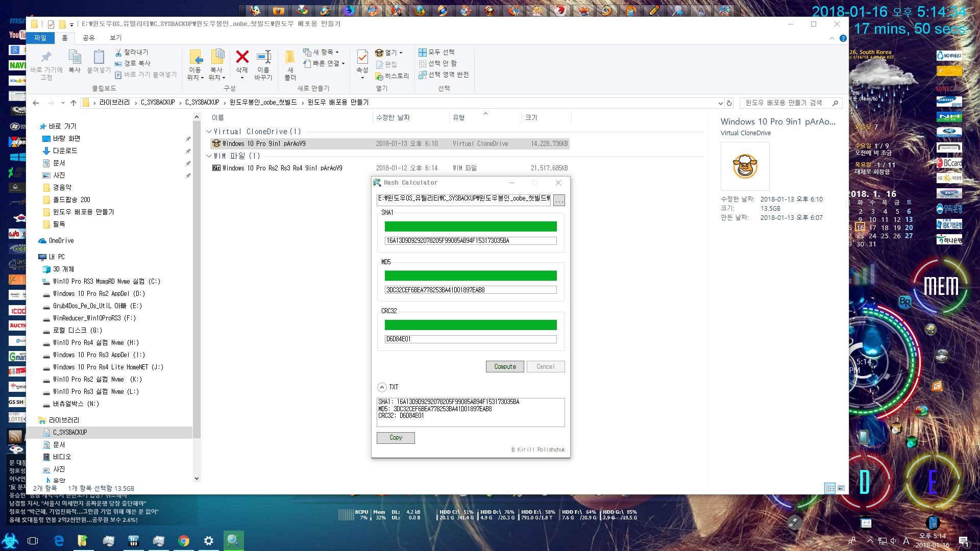Click the Compute button
This screenshot has height=551, width=980.
point(505,366)
